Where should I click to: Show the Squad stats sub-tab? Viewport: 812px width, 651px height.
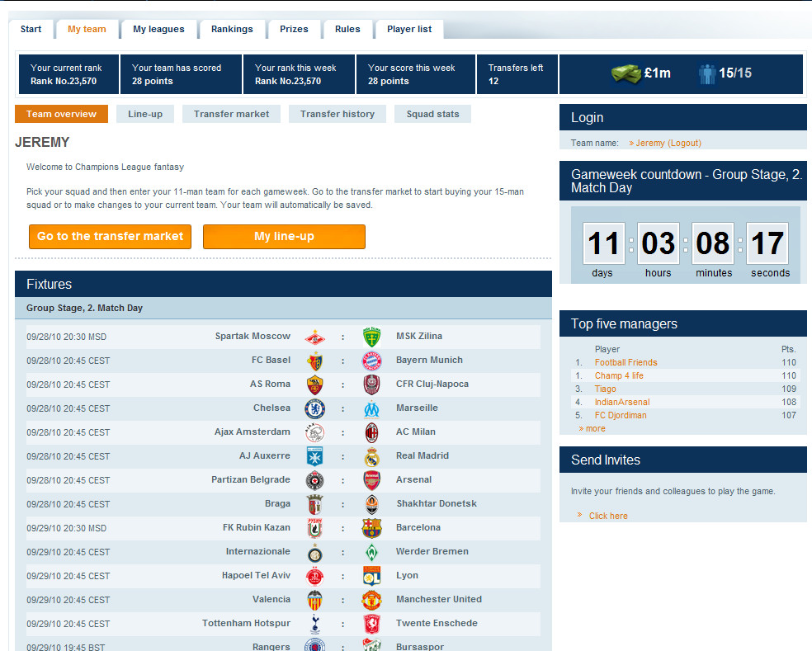432,114
